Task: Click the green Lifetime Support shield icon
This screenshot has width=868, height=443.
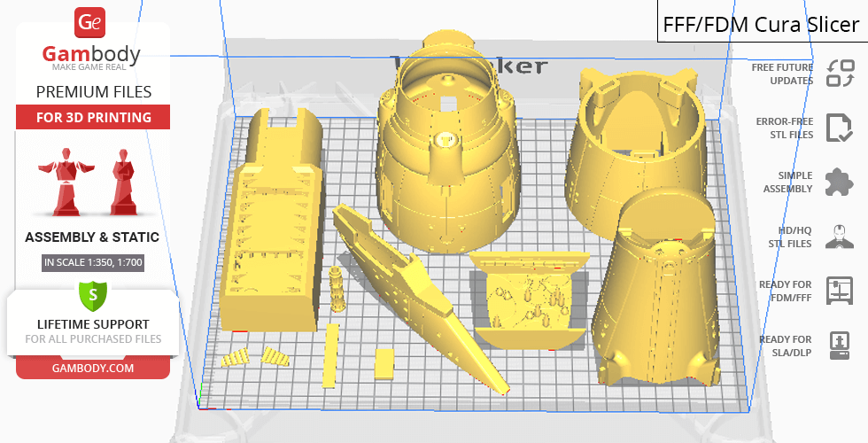Action: [92, 294]
